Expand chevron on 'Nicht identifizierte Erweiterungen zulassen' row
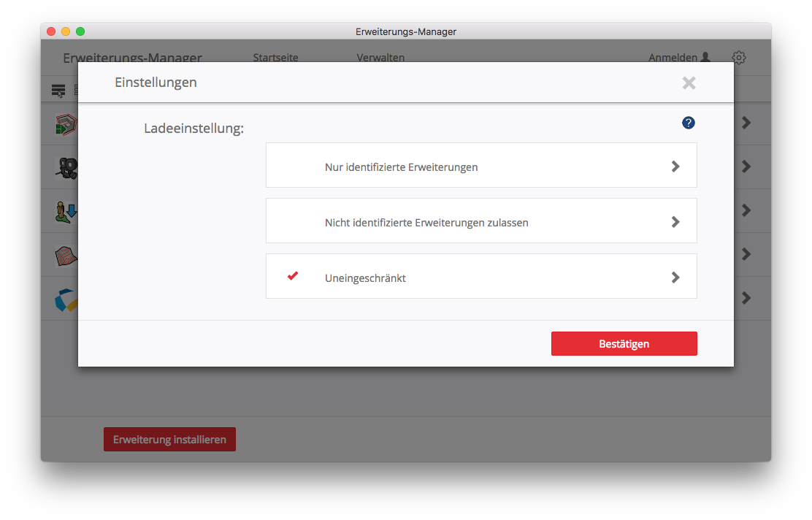 pos(675,221)
